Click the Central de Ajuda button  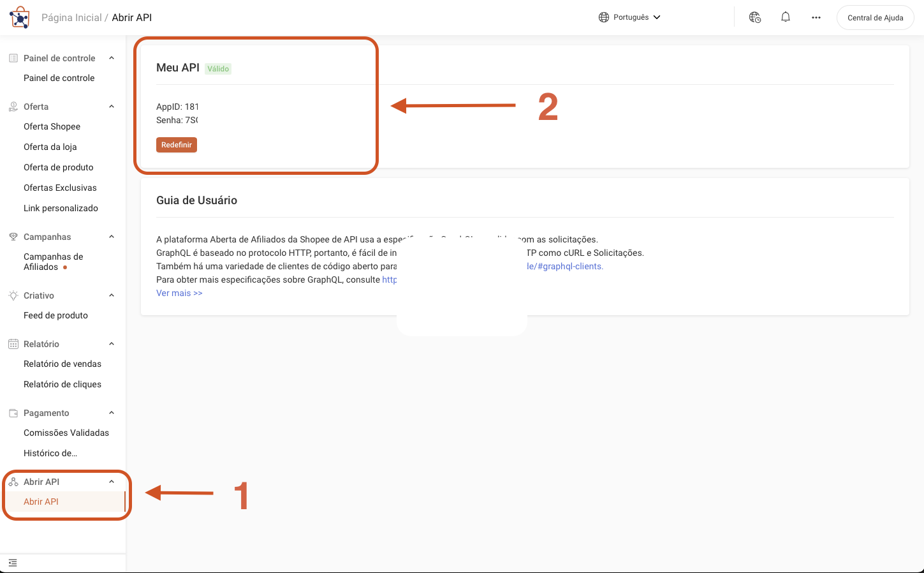coord(875,18)
